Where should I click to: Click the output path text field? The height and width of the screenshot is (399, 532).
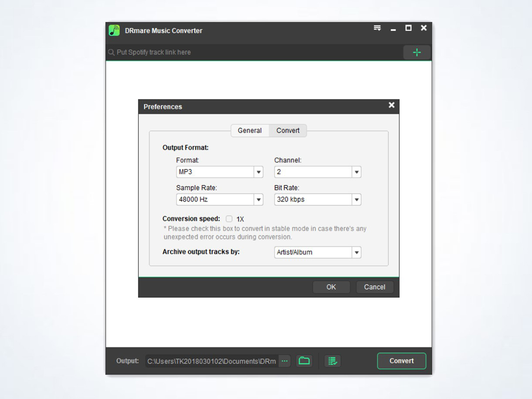tap(212, 361)
